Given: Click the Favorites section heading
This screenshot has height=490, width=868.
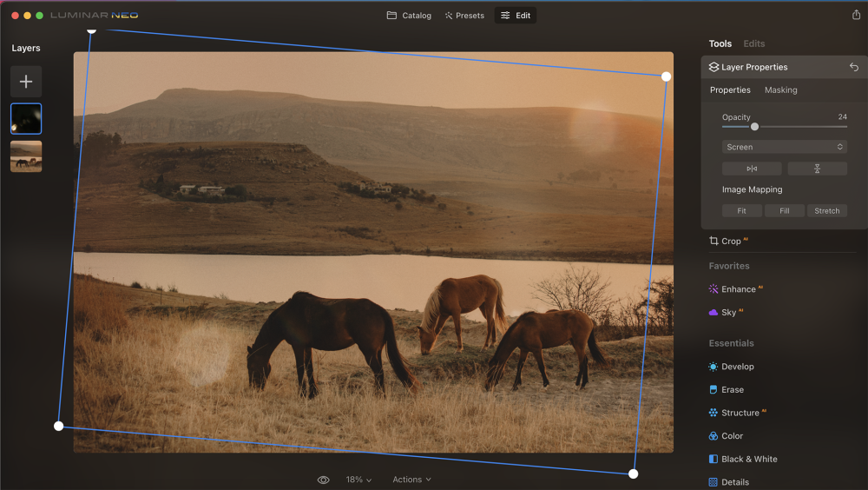Looking at the screenshot, I should coord(729,266).
